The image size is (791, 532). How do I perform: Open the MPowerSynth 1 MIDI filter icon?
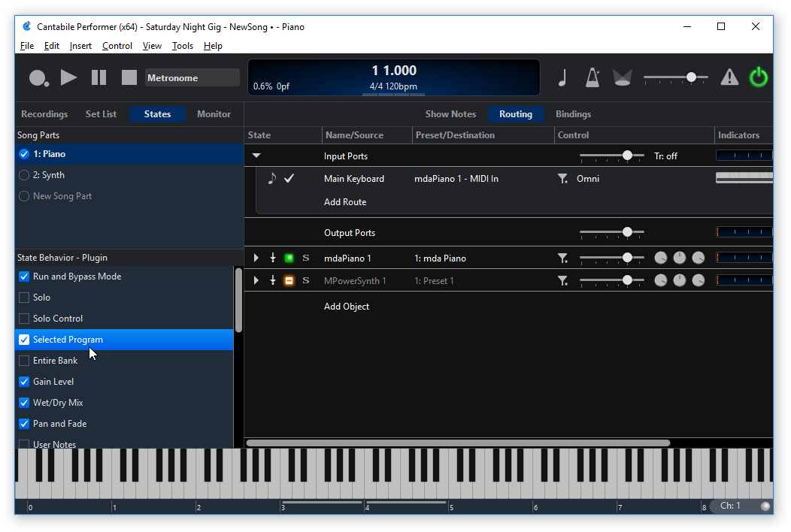562,280
